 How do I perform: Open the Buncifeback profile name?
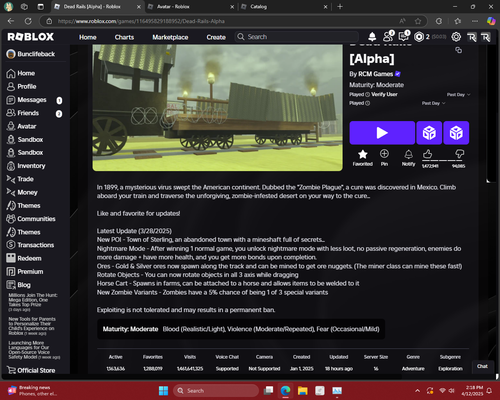click(36, 54)
